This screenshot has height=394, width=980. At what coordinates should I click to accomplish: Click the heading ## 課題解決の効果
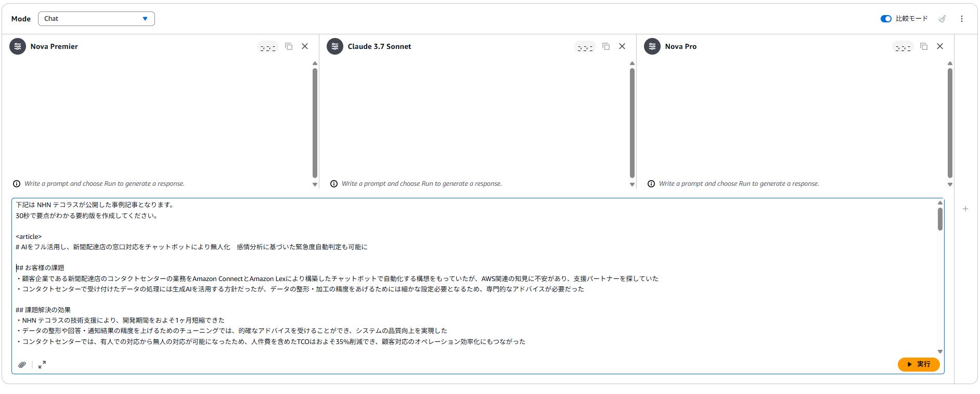click(x=43, y=310)
